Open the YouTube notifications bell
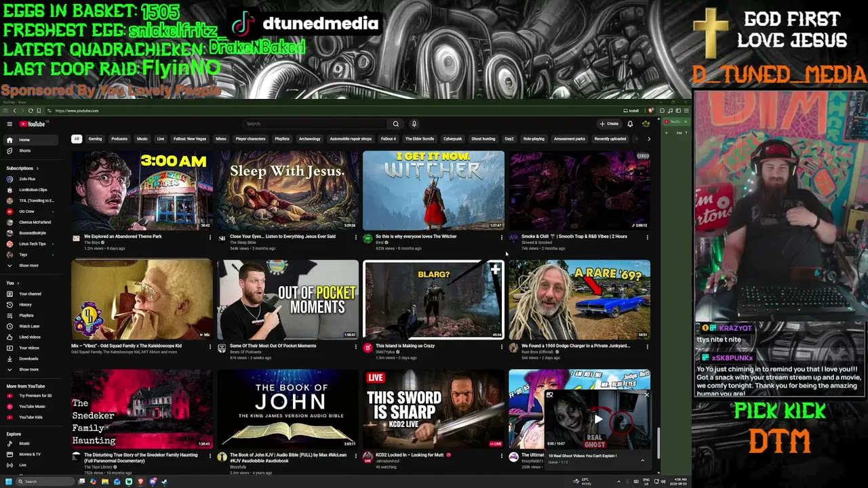This screenshot has width=868, height=488. (x=630, y=124)
